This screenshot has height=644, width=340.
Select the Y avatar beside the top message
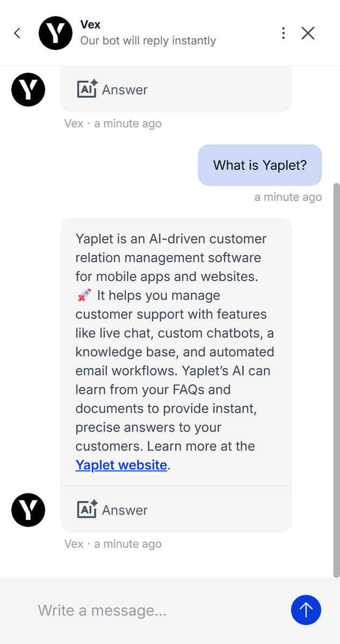[x=28, y=89]
